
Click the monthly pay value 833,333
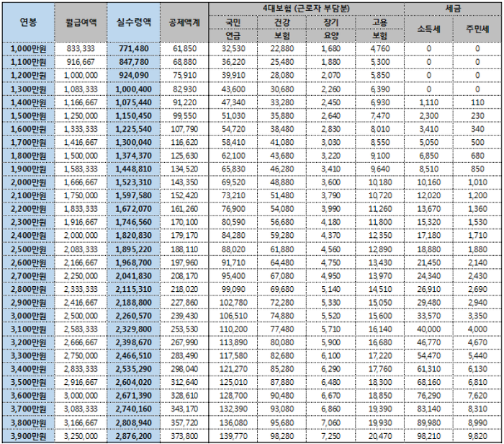coord(81,49)
